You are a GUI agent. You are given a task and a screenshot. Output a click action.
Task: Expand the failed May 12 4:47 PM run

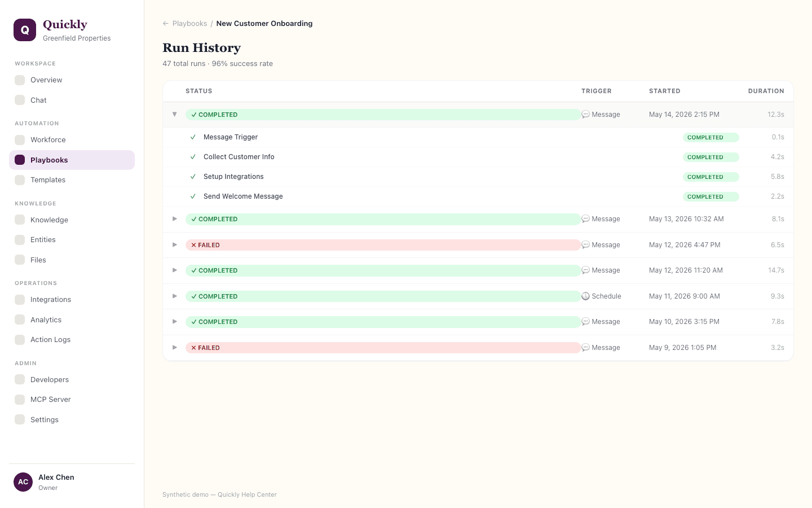(x=175, y=245)
